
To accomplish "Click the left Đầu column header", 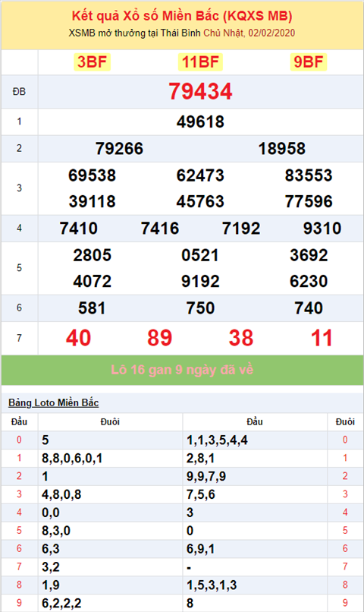I will (19, 422).
